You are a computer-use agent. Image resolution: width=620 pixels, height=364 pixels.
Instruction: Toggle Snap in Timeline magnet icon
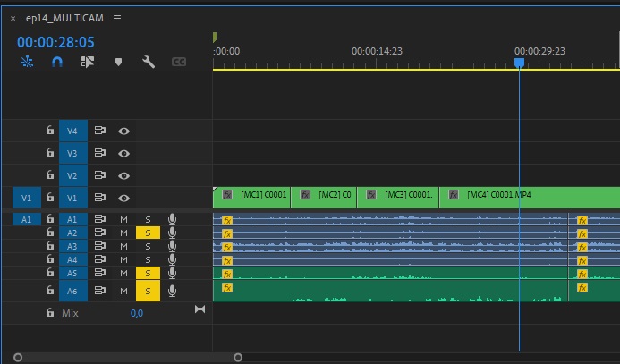57,63
